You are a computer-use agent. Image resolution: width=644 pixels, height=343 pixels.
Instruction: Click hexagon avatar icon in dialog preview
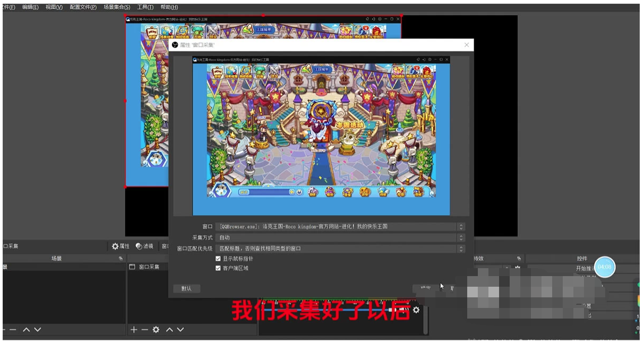coord(221,191)
